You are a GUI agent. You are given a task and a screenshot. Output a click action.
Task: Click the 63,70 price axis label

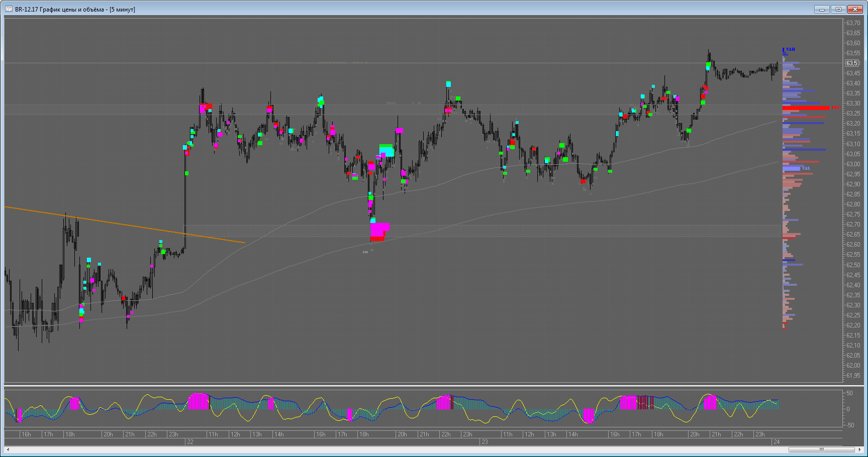853,23
